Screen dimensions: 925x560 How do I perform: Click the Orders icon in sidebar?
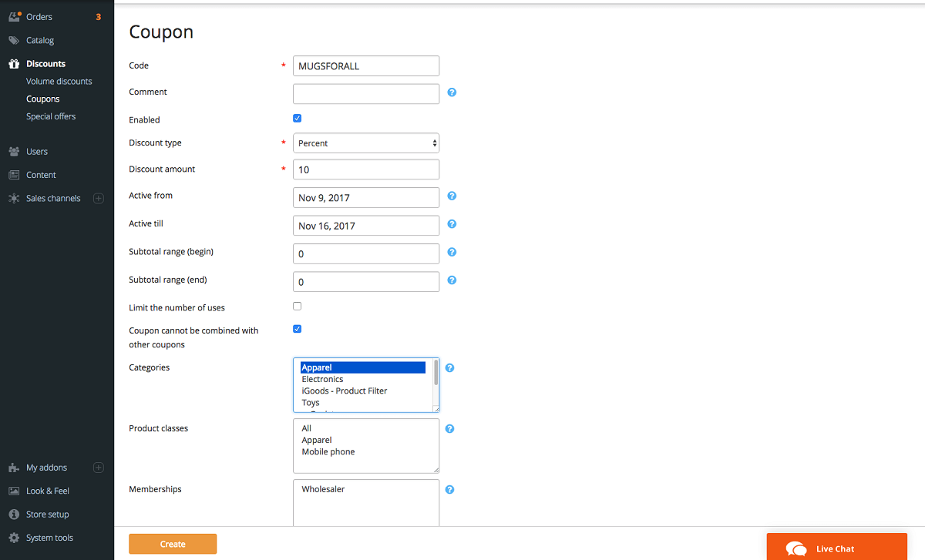click(x=14, y=17)
